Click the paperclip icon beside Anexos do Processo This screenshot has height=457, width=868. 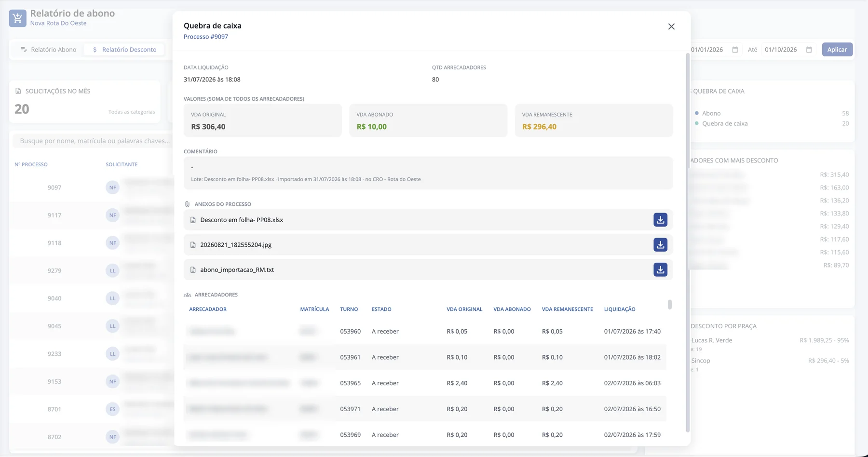(187, 204)
